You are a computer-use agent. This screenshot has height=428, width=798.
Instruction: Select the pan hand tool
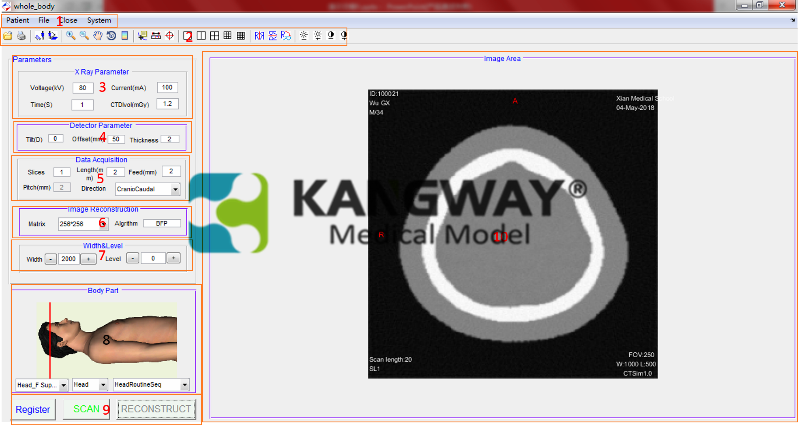98,36
